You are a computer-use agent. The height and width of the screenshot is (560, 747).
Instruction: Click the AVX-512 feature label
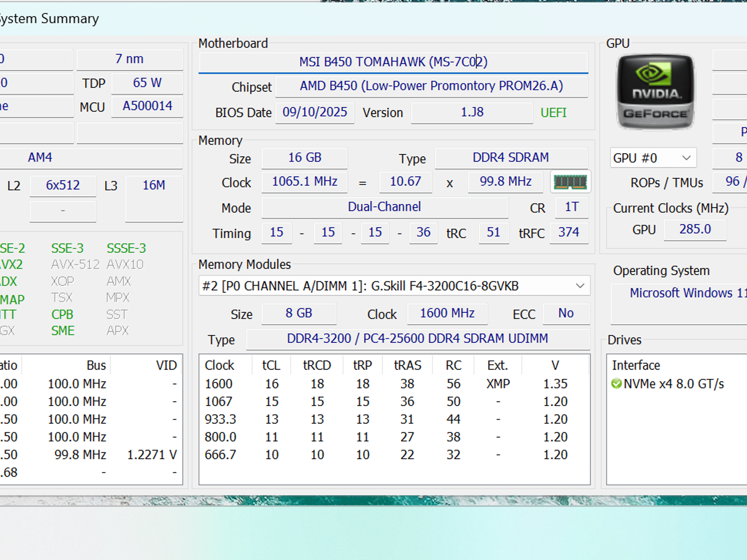tap(75, 265)
